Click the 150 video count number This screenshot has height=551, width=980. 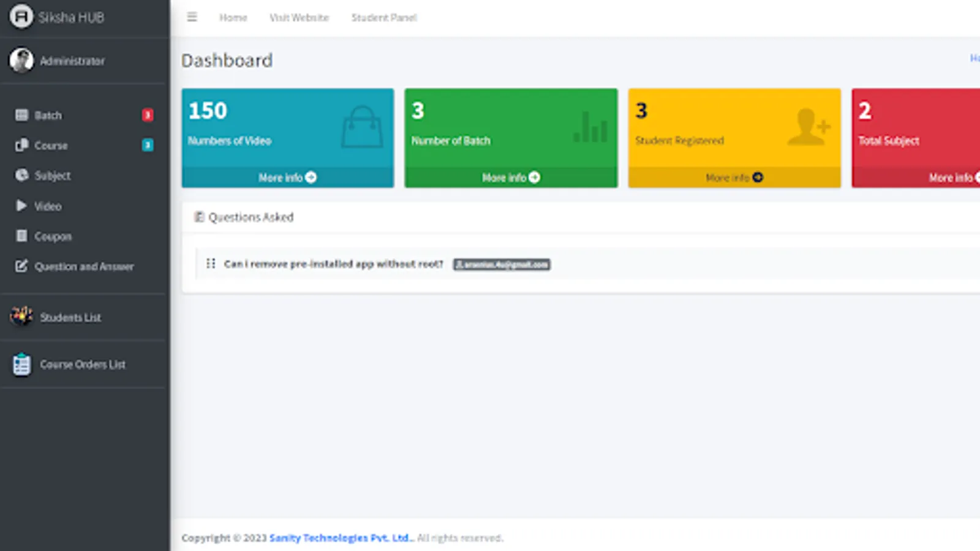point(208,111)
